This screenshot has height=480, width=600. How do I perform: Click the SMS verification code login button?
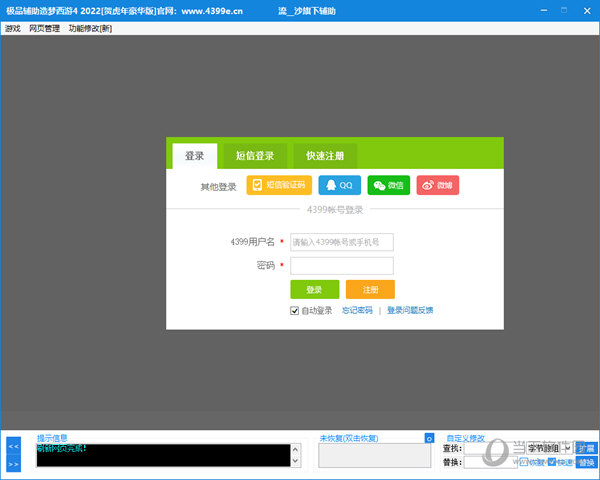[279, 185]
